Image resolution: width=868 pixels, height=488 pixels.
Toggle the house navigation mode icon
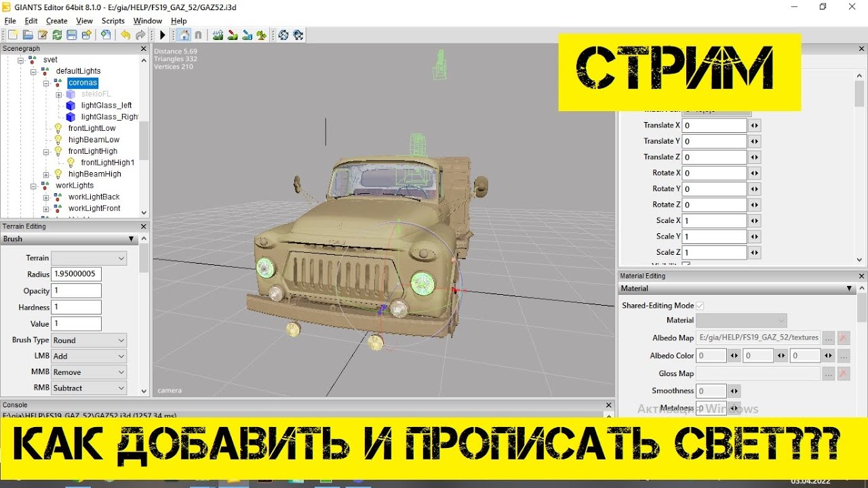(x=183, y=35)
